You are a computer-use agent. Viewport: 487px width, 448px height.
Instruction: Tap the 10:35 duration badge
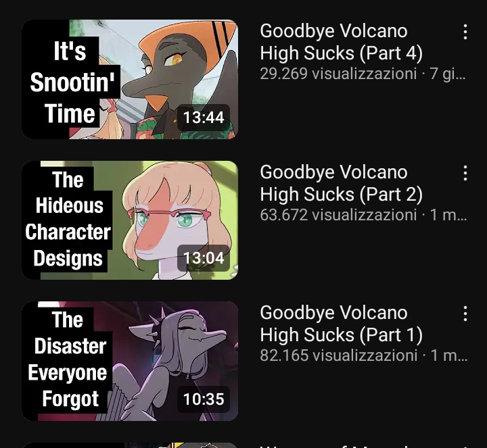point(204,399)
